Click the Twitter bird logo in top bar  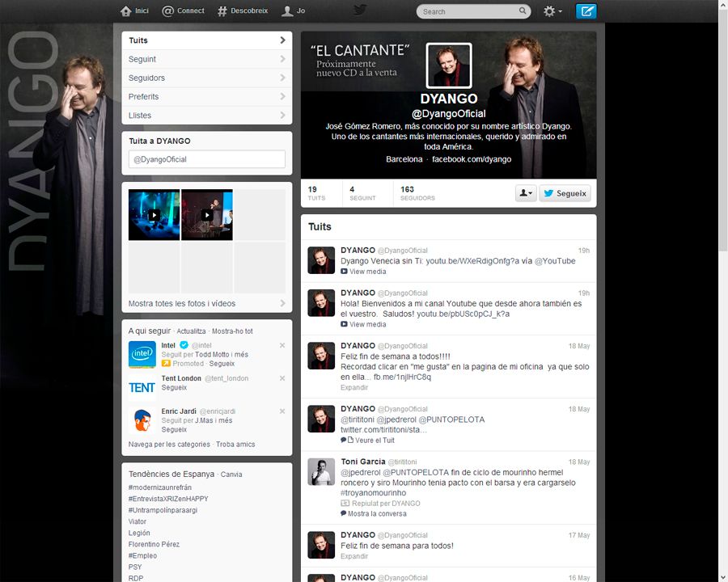(360, 11)
